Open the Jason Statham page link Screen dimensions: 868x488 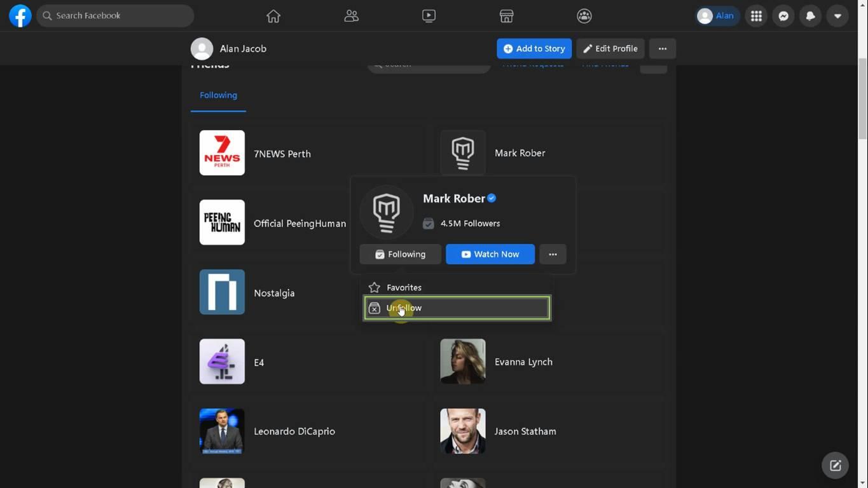tap(525, 431)
